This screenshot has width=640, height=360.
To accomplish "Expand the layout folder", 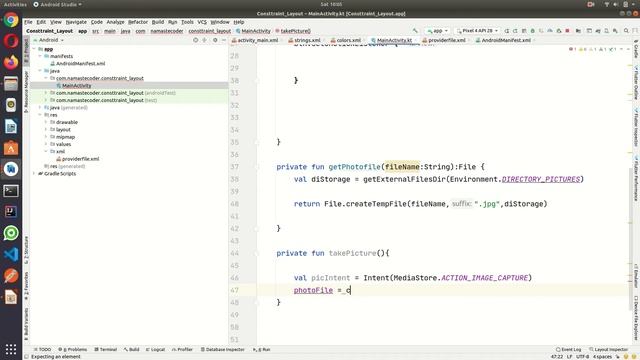I will point(46,130).
